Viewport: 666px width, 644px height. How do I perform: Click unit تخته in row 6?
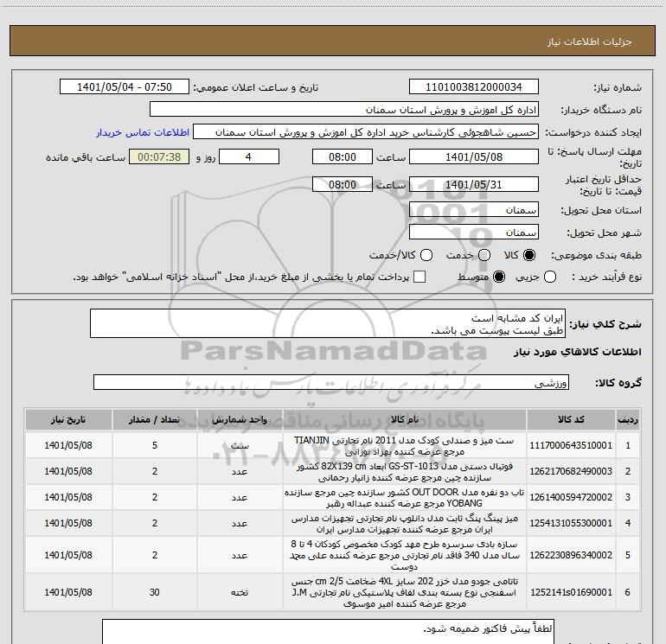pyautogui.click(x=240, y=592)
